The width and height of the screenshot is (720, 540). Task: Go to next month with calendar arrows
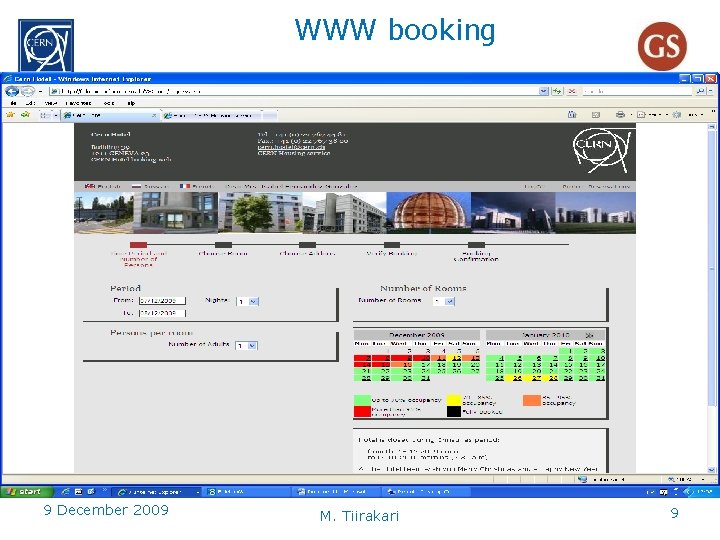click(590, 335)
